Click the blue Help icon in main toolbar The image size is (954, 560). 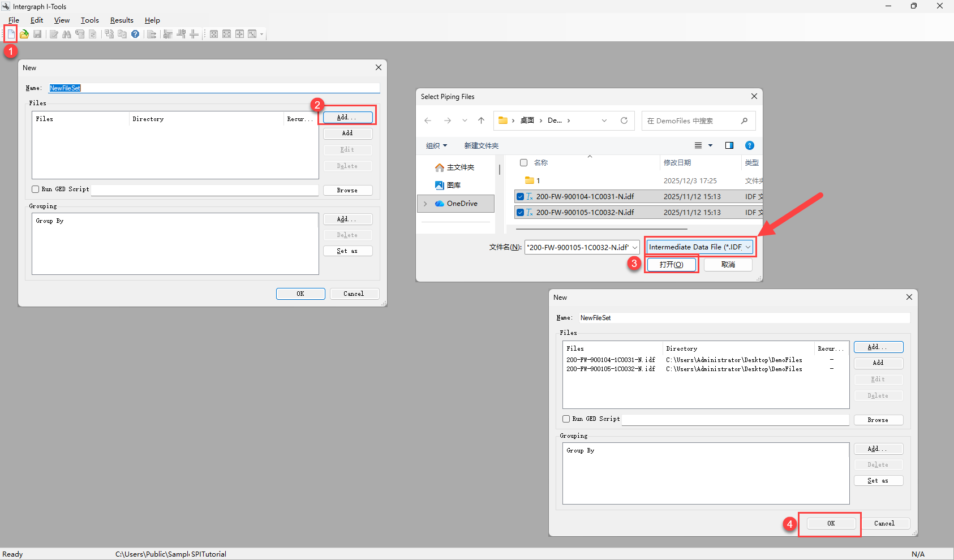(135, 34)
